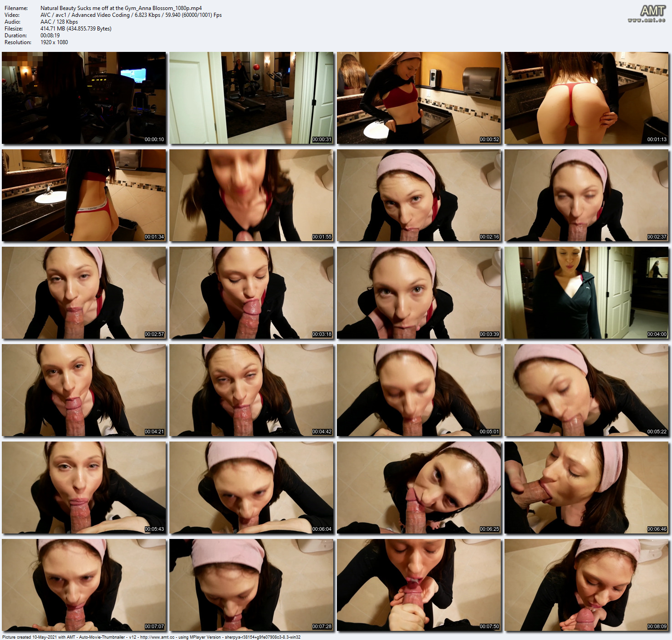Select the thumbnail with timestamp 00:00:10

(84, 98)
